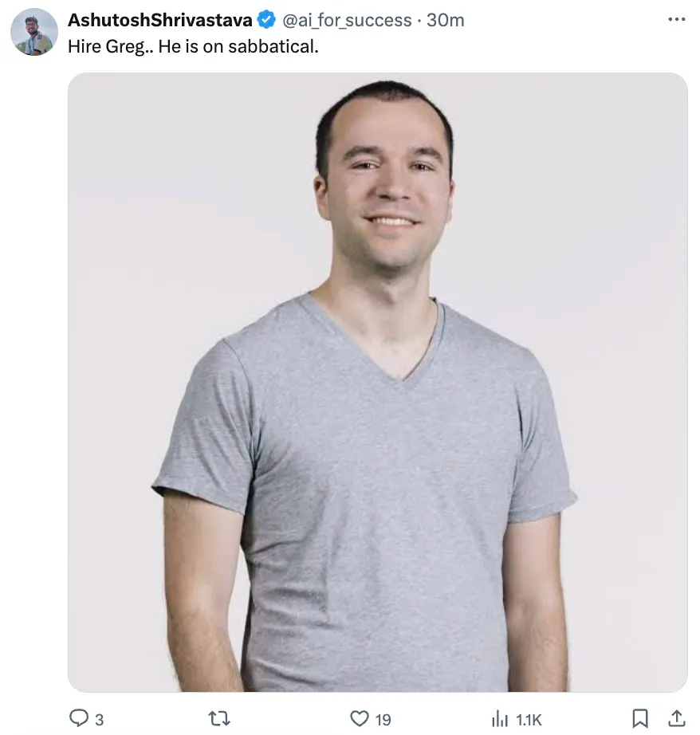Open the AshutoshShrivastava profile name link
Screen dimensions: 700x735
click(160, 20)
